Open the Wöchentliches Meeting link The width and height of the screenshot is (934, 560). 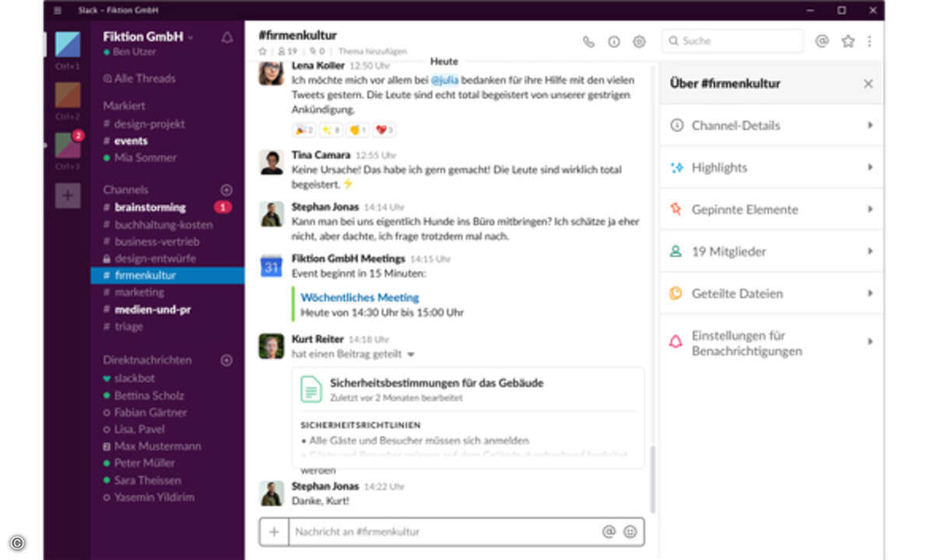[x=360, y=297]
